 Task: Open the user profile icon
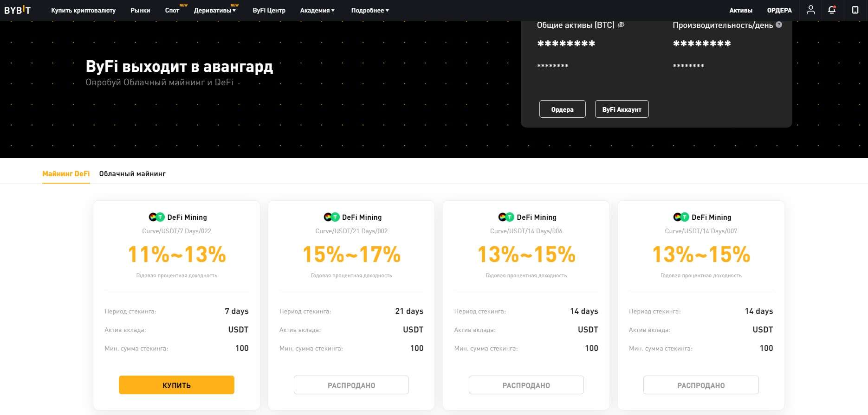click(810, 10)
